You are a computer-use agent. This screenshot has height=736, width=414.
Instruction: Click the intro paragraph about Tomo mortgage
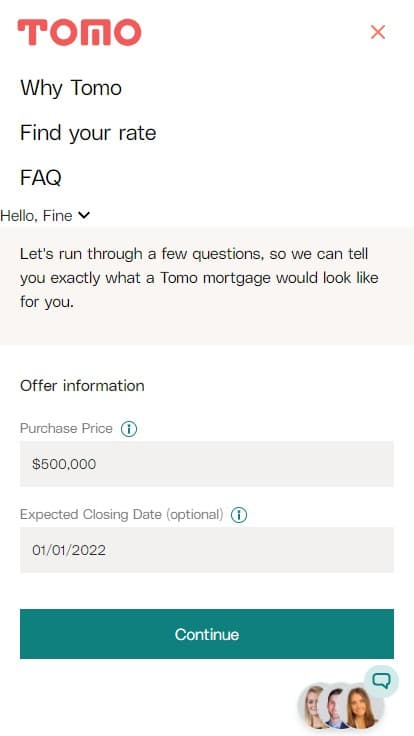(199, 278)
